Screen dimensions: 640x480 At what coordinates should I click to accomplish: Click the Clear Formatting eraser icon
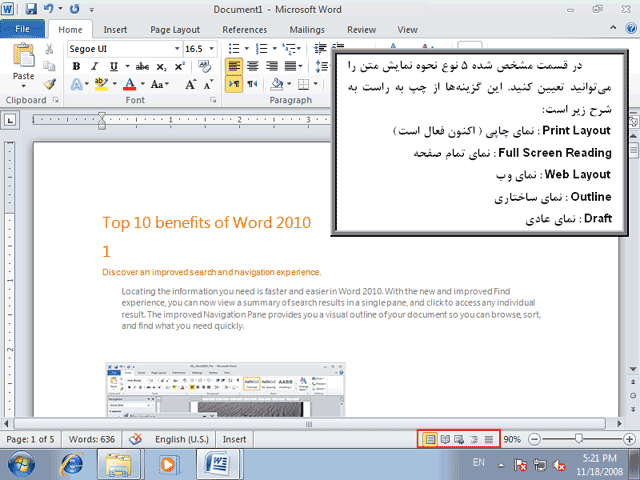(x=204, y=66)
